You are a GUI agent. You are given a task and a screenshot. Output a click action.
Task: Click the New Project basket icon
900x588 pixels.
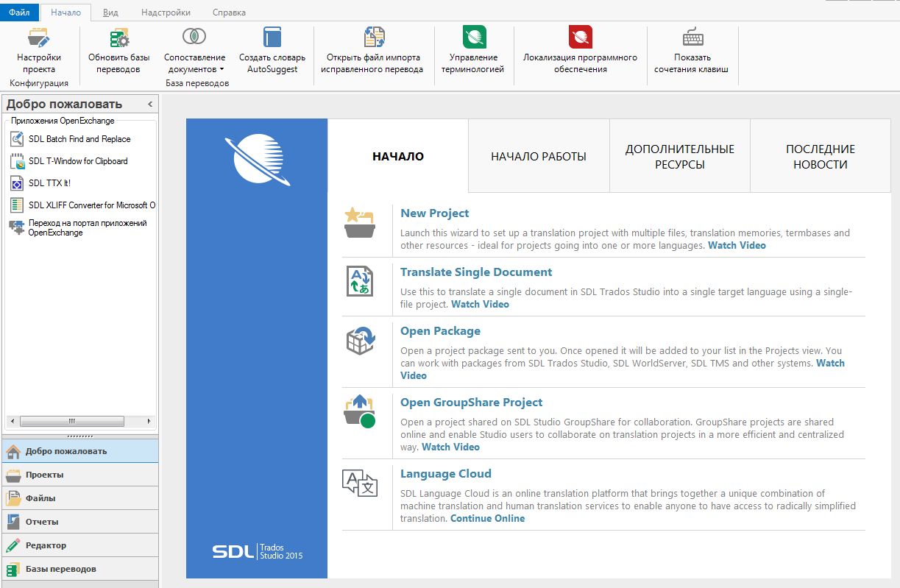(x=360, y=223)
